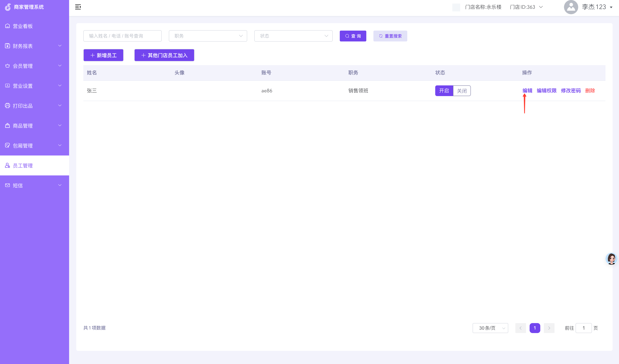This screenshot has width=619, height=364.
Task: Expand the 包厢管理 menu chevron
Action: tap(60, 145)
